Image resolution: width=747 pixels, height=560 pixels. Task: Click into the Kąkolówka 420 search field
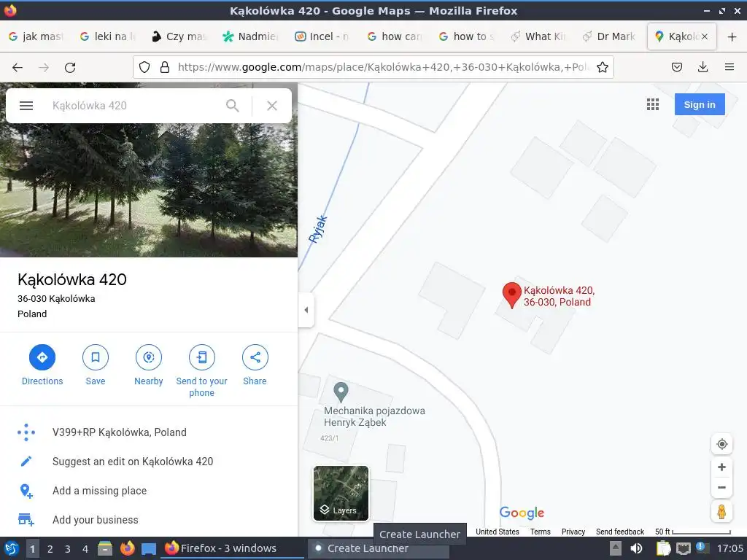[133, 106]
